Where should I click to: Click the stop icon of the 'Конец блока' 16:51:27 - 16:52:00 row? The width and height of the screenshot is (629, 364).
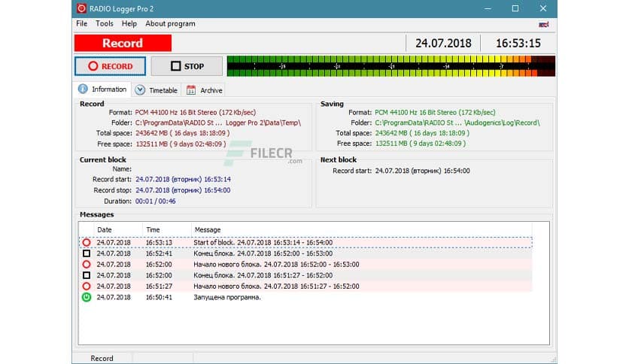87,275
